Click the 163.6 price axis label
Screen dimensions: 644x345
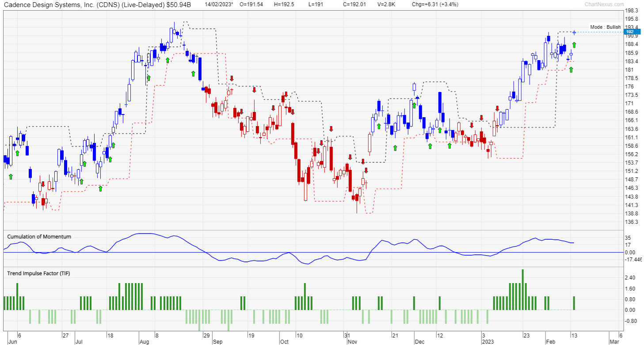pos(632,129)
